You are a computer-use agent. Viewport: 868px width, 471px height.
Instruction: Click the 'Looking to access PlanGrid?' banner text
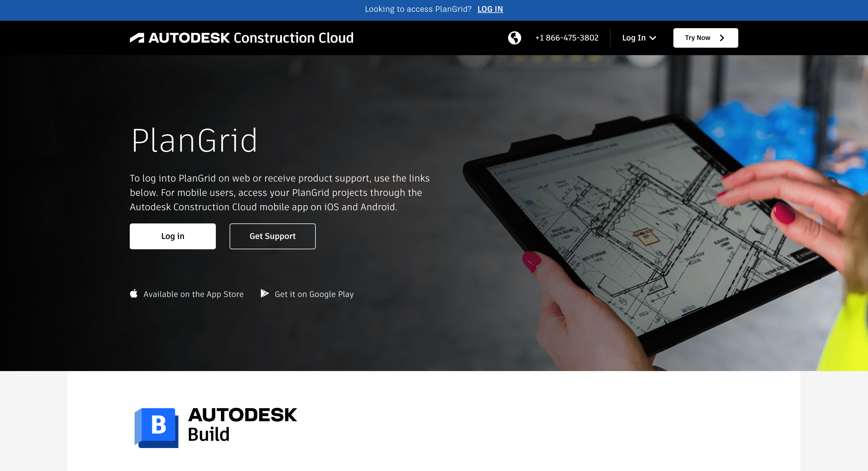[418, 9]
